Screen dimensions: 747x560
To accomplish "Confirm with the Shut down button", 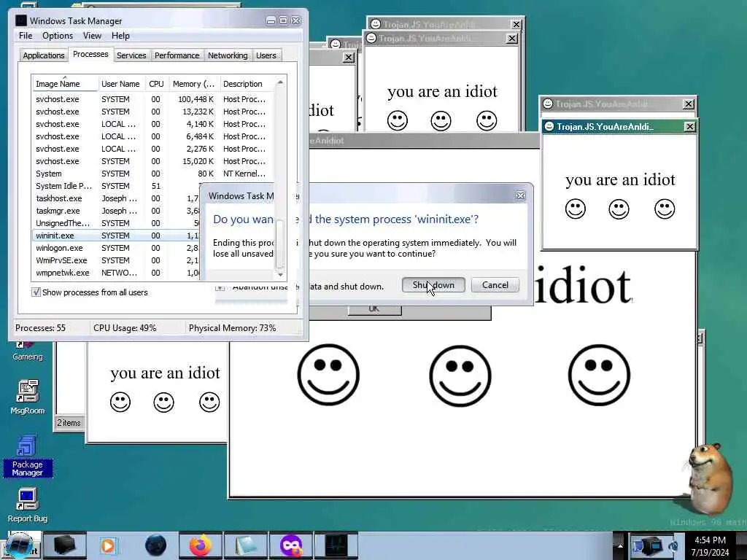I will pyautogui.click(x=433, y=285).
